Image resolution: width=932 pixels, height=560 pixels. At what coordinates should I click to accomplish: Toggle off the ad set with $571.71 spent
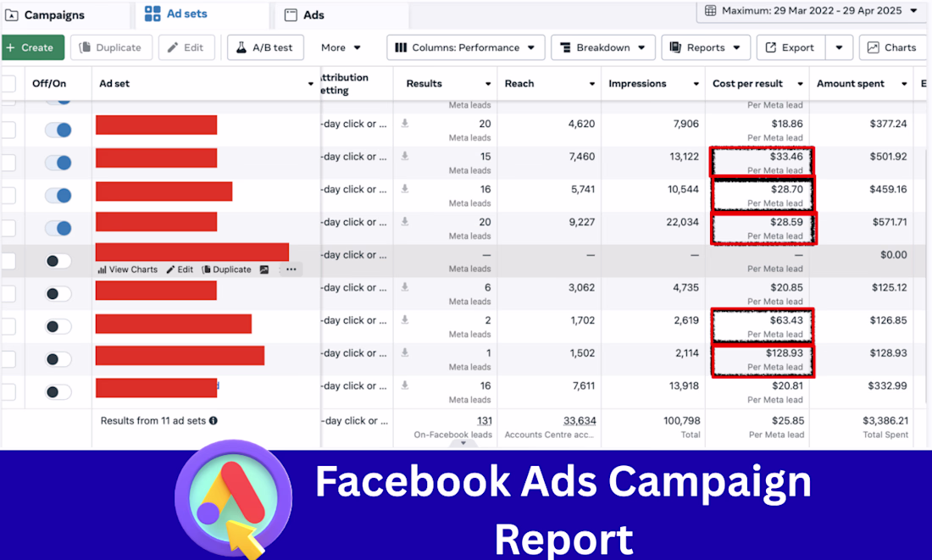click(58, 228)
